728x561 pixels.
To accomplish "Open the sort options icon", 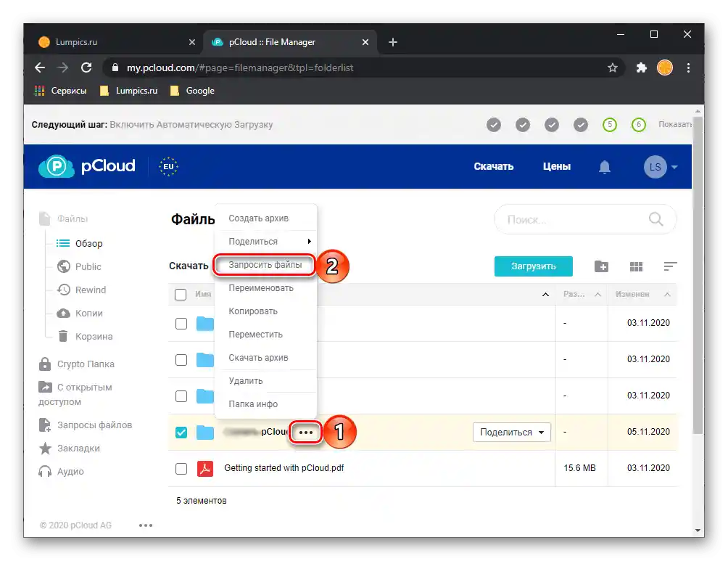I will pyautogui.click(x=670, y=266).
